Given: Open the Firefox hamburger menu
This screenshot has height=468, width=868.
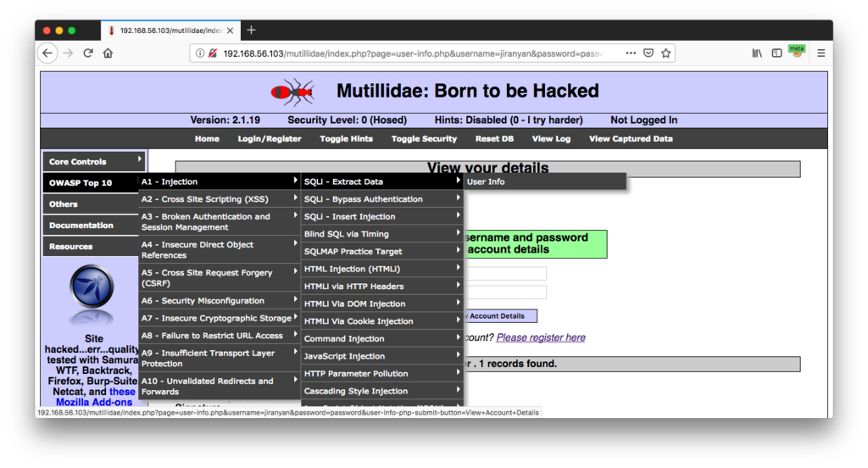Looking at the screenshot, I should pos(821,53).
